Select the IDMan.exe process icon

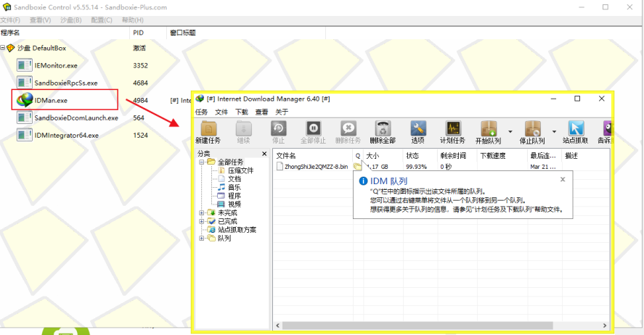click(x=26, y=100)
